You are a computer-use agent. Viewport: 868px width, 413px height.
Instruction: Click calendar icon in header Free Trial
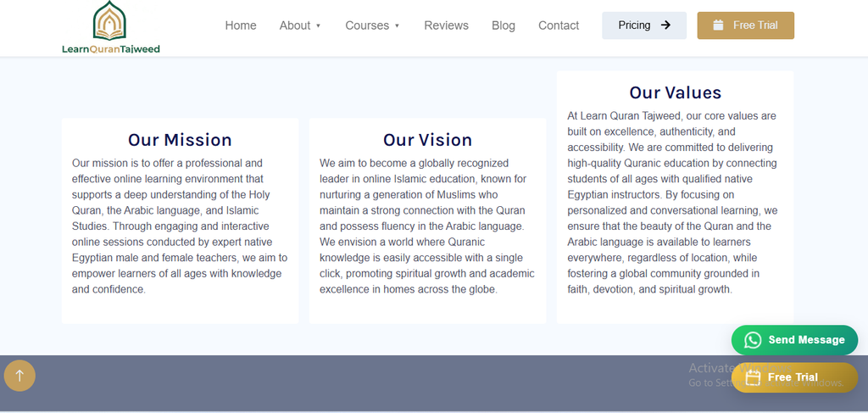pos(718,25)
